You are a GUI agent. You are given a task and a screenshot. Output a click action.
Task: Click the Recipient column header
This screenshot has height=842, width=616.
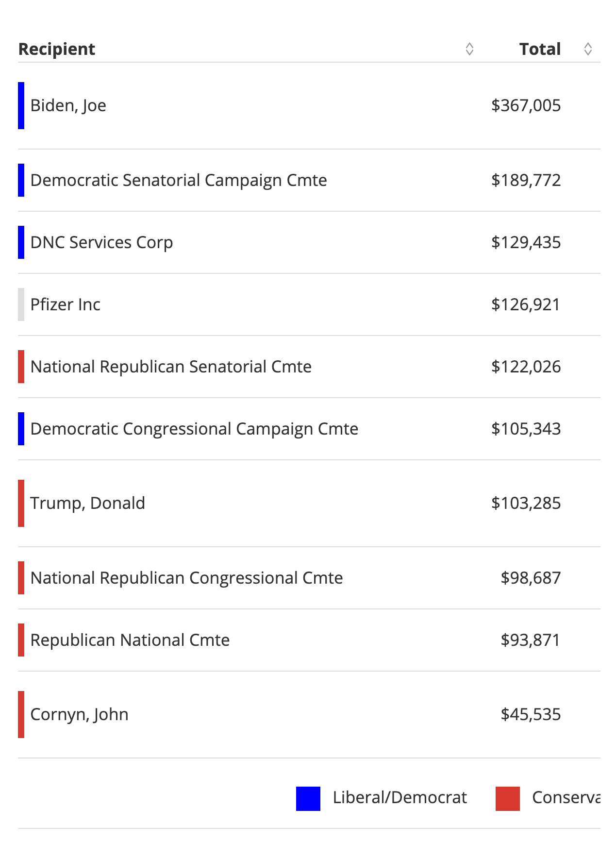point(57,49)
